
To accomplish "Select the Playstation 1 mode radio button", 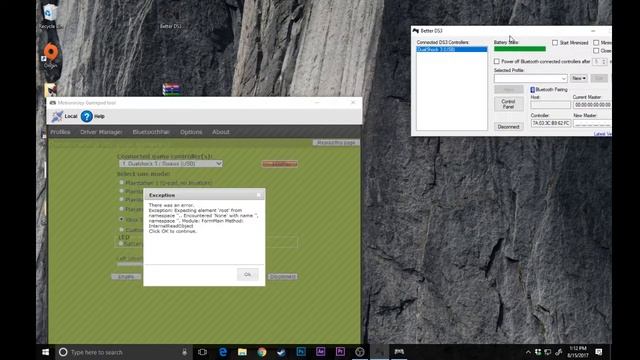I will [121, 182].
